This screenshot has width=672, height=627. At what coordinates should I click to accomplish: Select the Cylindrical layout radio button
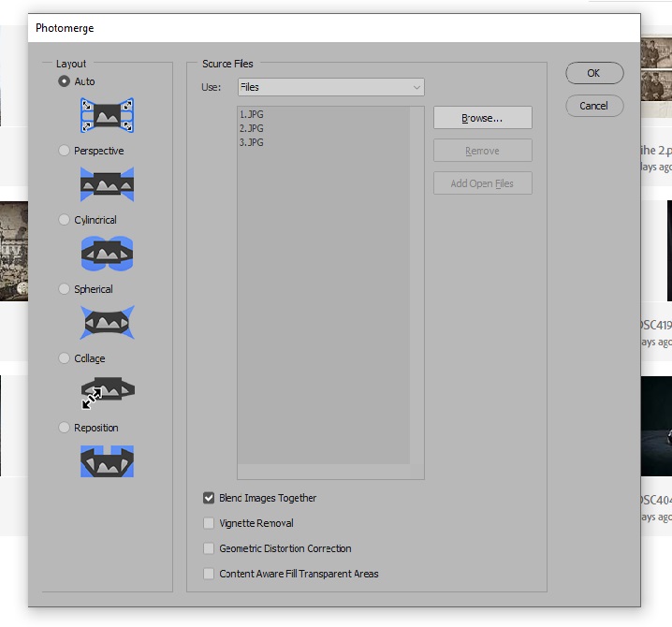pos(64,220)
